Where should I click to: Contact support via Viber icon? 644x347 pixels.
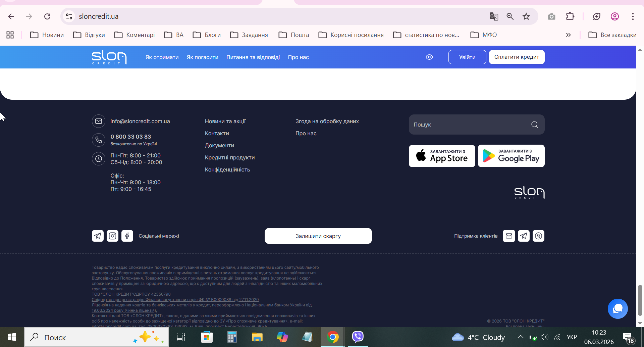(538, 236)
